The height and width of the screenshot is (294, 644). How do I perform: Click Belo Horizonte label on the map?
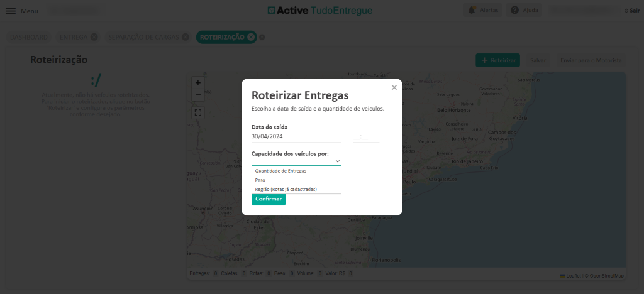click(454, 111)
